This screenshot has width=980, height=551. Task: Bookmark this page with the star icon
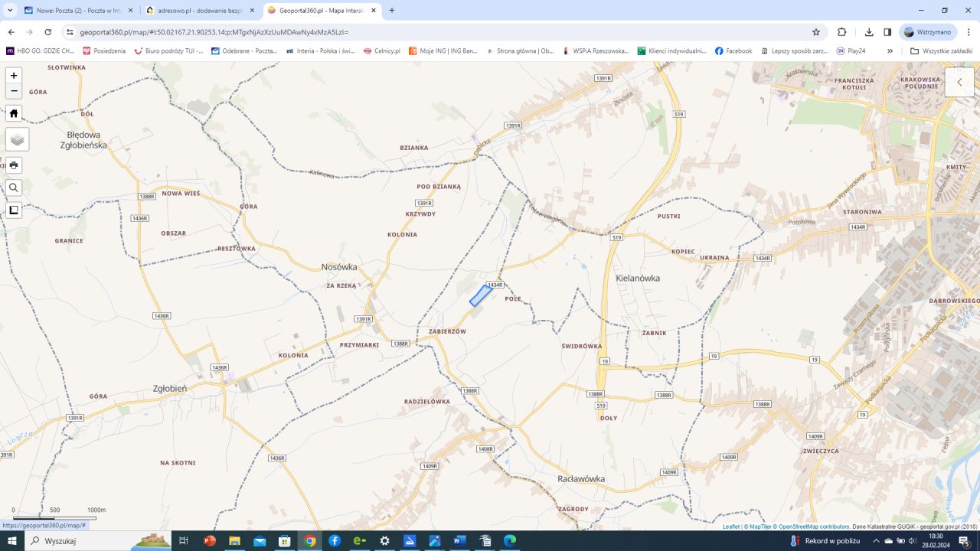[816, 32]
